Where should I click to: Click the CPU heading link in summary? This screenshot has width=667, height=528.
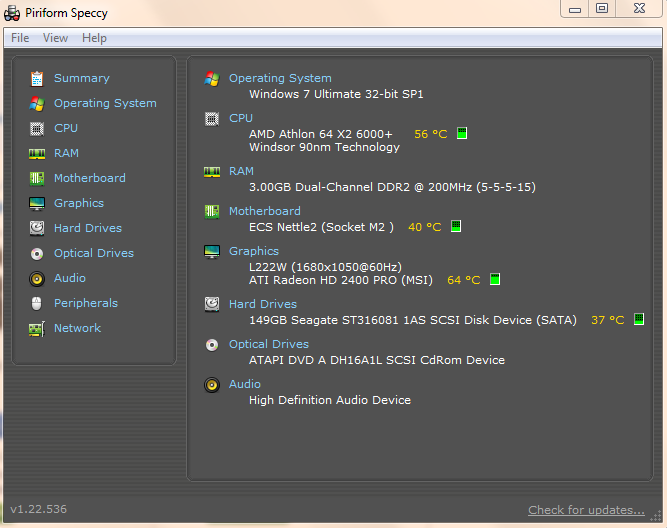(241, 118)
